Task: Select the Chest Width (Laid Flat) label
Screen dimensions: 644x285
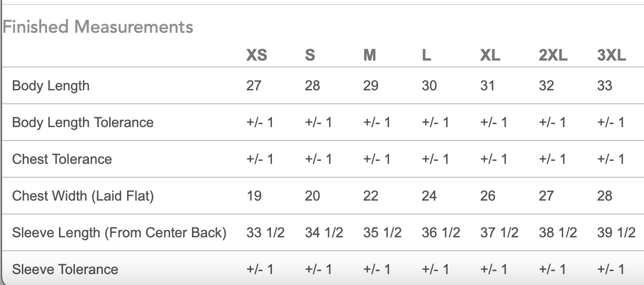Action: tap(83, 196)
